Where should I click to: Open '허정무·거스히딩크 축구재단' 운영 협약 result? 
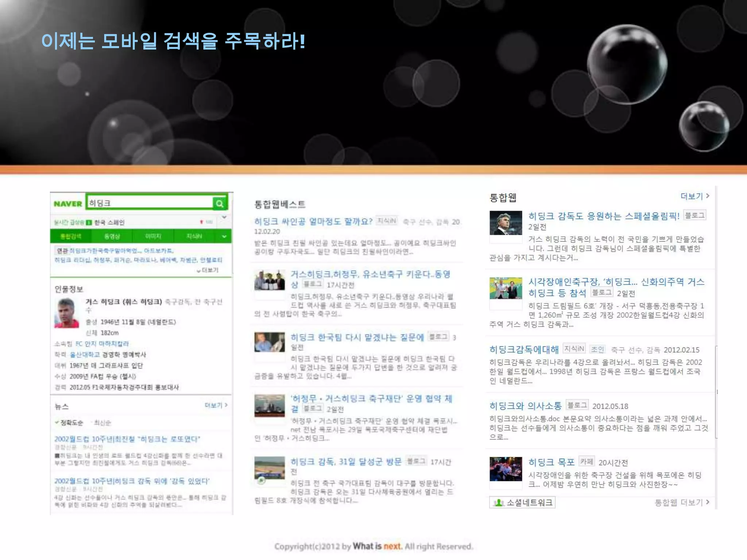pos(371,404)
